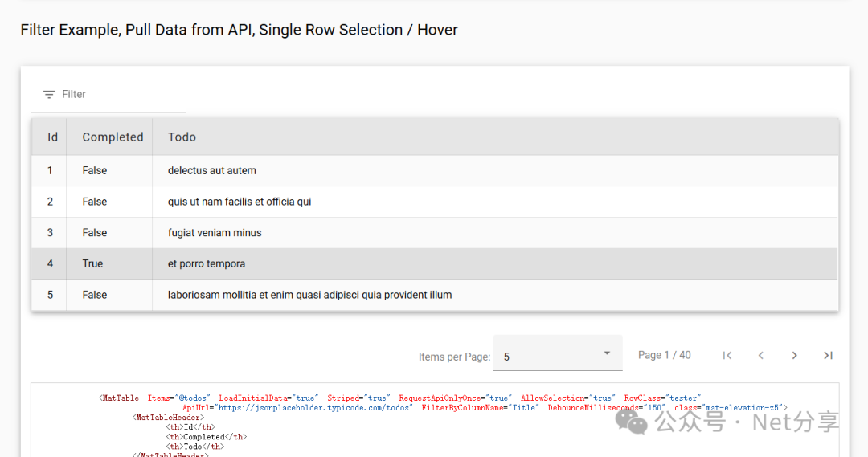Click the Todo column header
The width and height of the screenshot is (868, 457).
click(x=182, y=137)
